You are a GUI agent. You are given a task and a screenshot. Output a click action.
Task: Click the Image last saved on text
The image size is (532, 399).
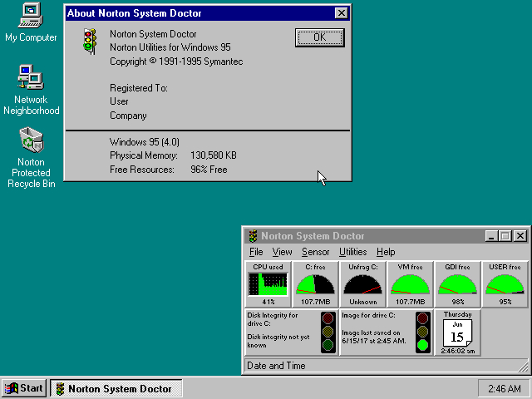(374, 337)
